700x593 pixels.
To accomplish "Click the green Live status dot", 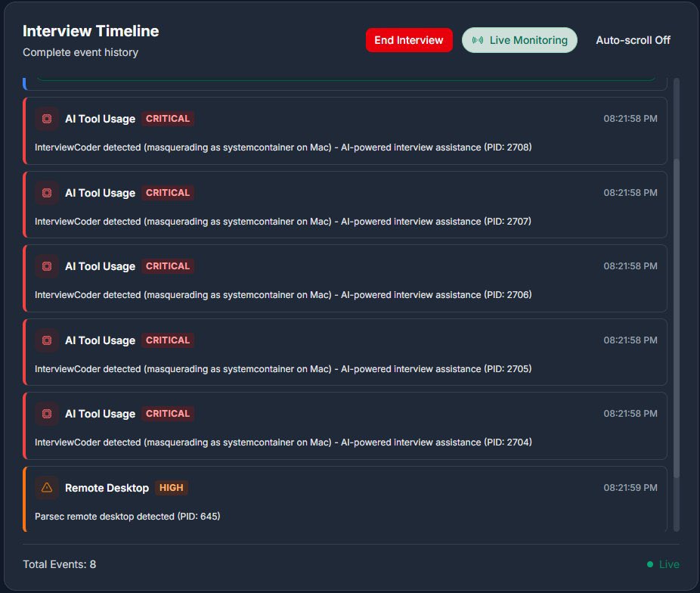I will tap(650, 564).
